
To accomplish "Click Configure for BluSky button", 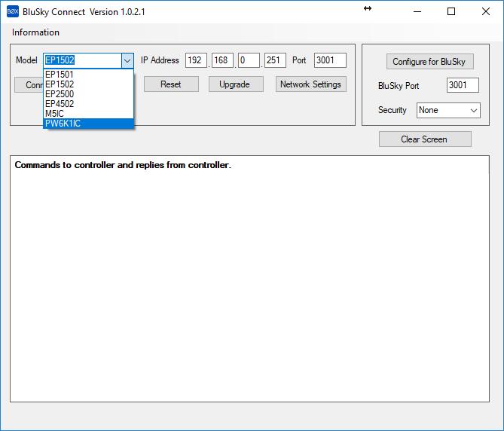I will 430,62.
